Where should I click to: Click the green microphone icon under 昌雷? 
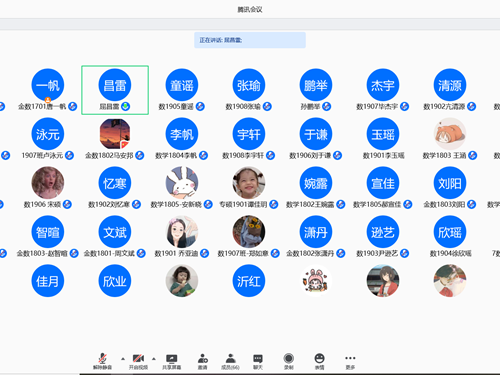click(x=125, y=106)
